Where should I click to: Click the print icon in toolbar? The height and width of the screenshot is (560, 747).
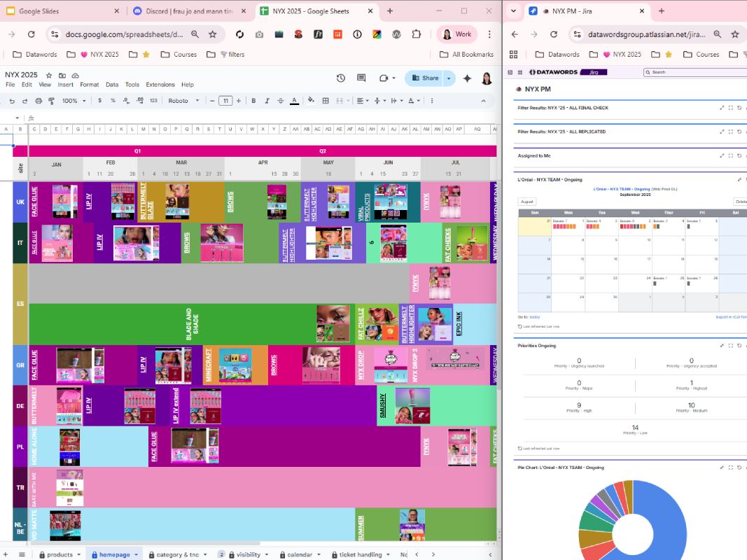(x=39, y=101)
